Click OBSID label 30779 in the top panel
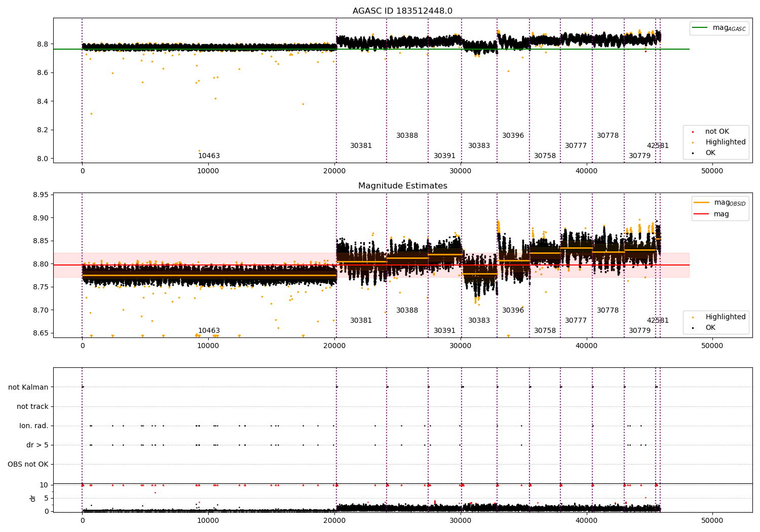The width and height of the screenshot is (760, 532). click(x=639, y=156)
